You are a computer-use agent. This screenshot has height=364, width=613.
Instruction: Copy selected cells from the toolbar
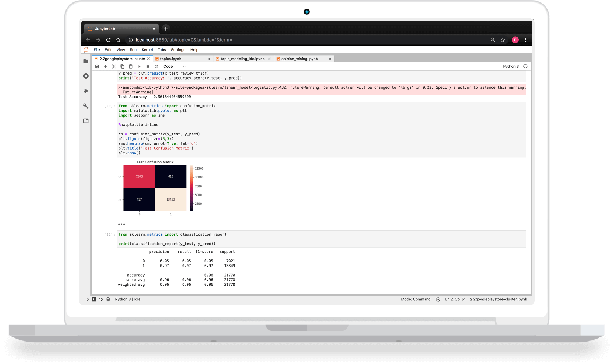122,67
